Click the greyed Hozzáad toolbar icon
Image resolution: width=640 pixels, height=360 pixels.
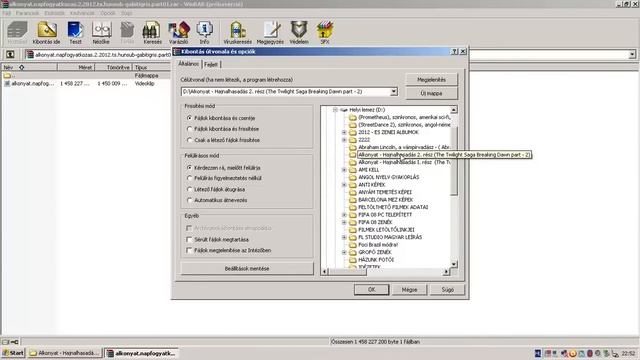pyautogui.click(x=17, y=33)
